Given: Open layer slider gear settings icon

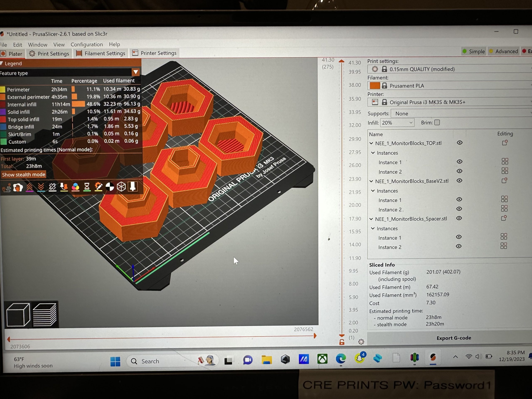Looking at the screenshot, I should (x=361, y=342).
